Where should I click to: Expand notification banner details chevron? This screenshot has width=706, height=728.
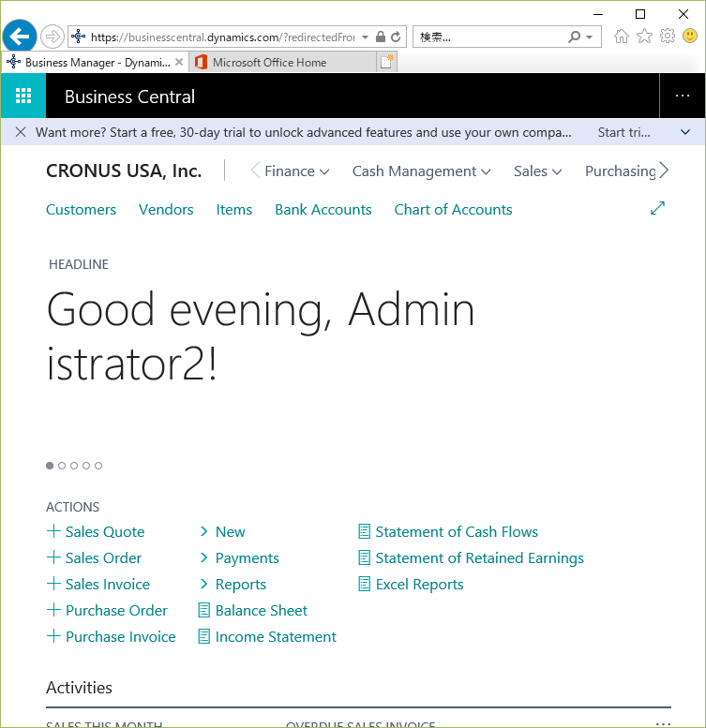click(685, 132)
